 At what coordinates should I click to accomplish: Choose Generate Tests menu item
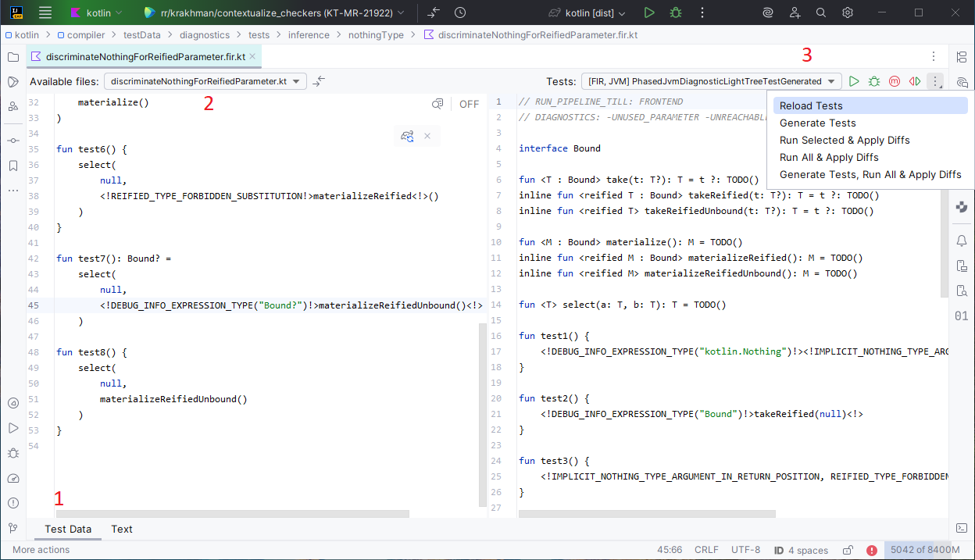click(x=870, y=123)
